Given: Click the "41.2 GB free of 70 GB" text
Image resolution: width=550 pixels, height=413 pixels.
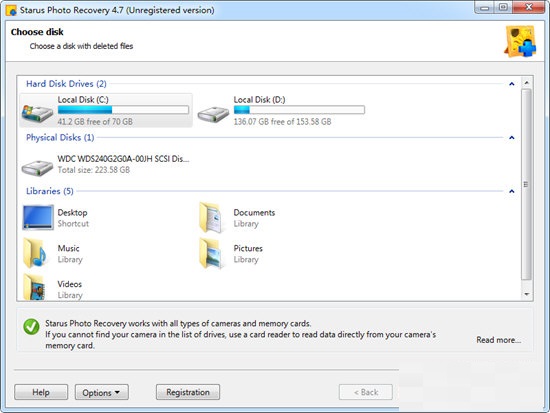Looking at the screenshot, I should click(x=95, y=122).
